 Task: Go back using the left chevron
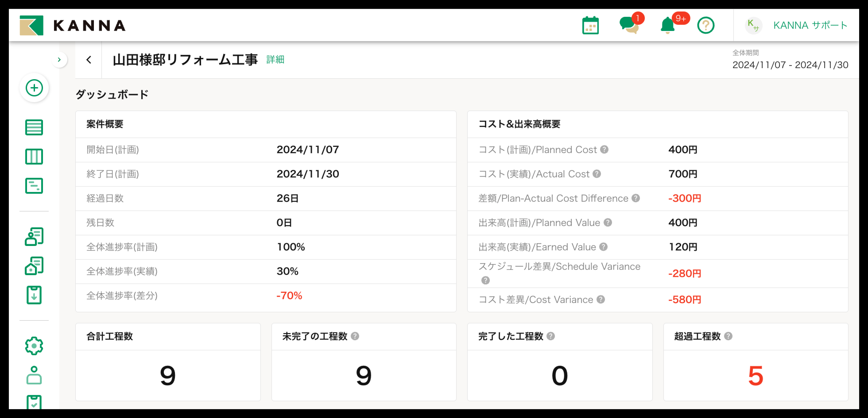pos(89,60)
